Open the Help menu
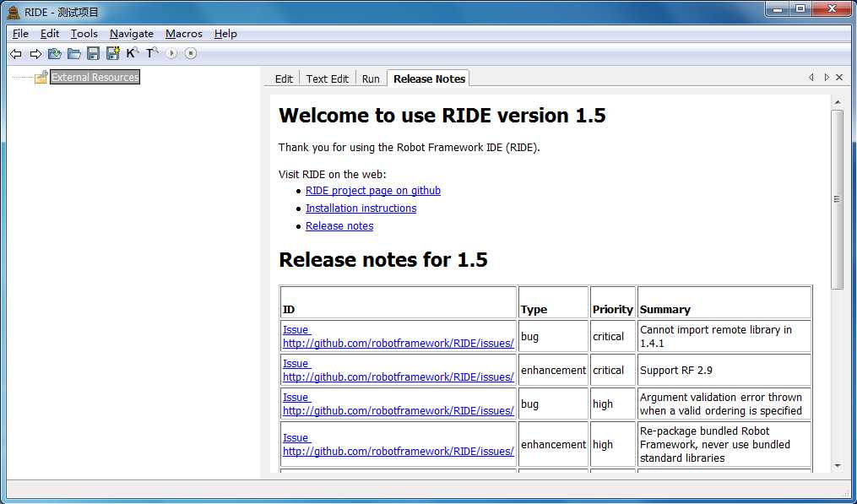 coord(225,34)
